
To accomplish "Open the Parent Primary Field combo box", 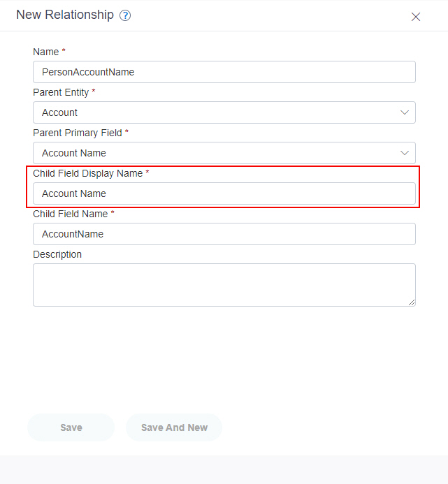I will tap(224, 153).
